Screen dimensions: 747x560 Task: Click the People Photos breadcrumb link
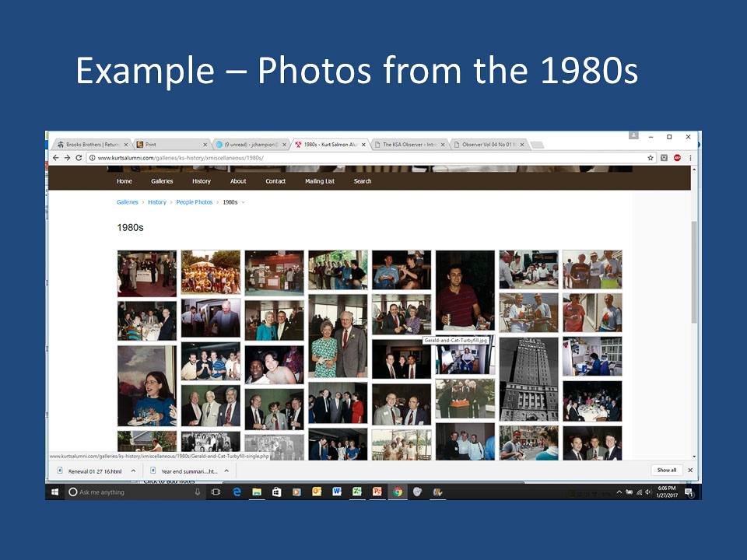click(194, 202)
